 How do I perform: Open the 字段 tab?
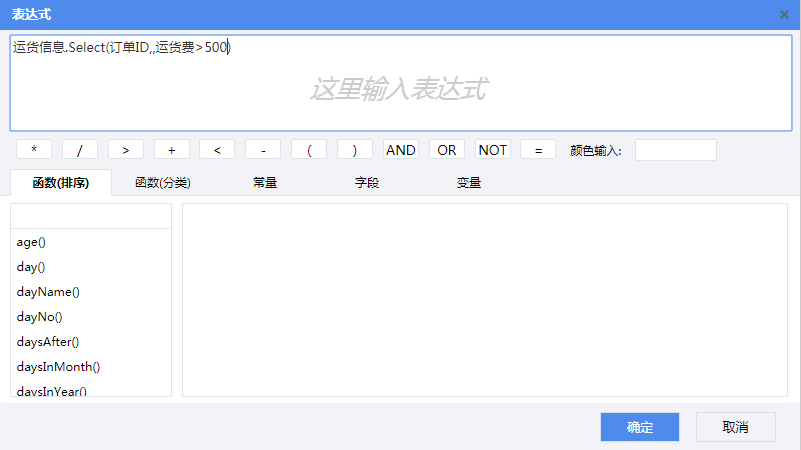tap(367, 183)
